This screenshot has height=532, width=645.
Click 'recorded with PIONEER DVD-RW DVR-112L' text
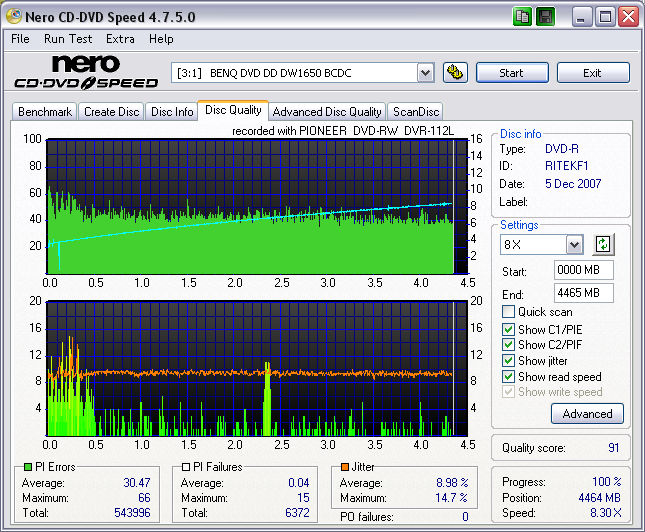[x=343, y=131]
